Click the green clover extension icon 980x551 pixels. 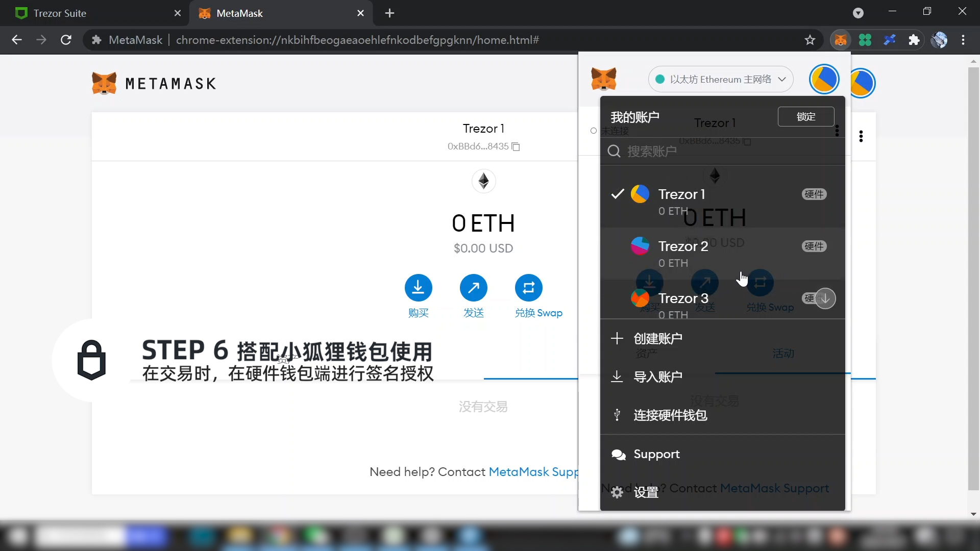865,40
